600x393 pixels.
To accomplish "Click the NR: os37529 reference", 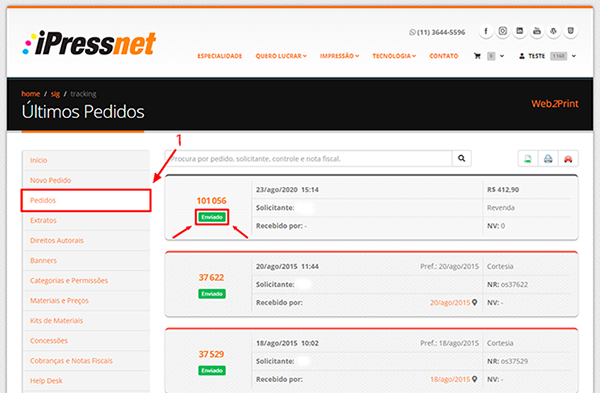I will click(x=507, y=361).
